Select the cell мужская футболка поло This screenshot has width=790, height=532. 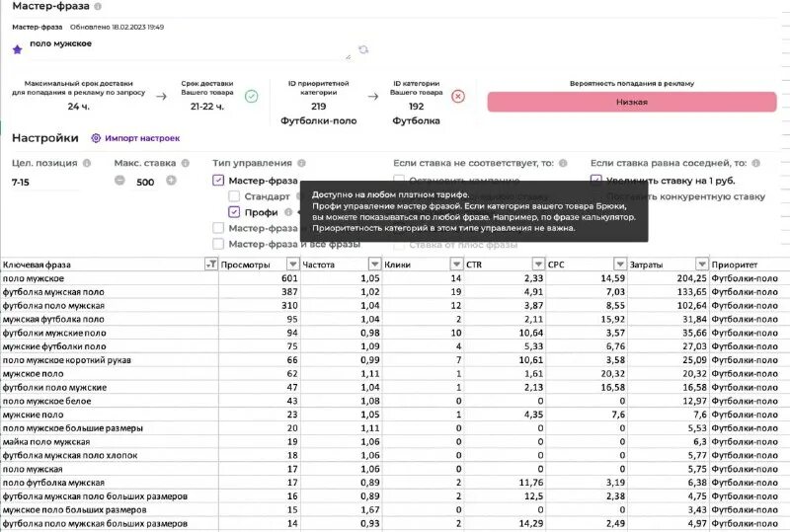point(110,319)
